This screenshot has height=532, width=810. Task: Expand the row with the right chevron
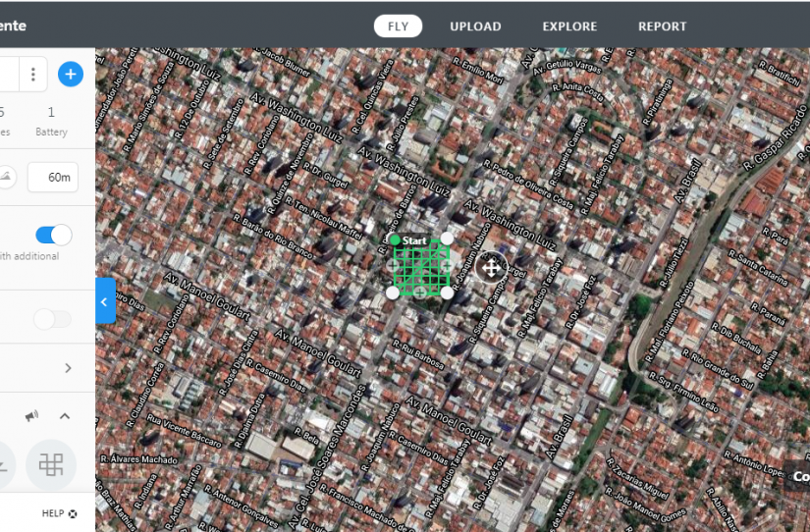(68, 368)
